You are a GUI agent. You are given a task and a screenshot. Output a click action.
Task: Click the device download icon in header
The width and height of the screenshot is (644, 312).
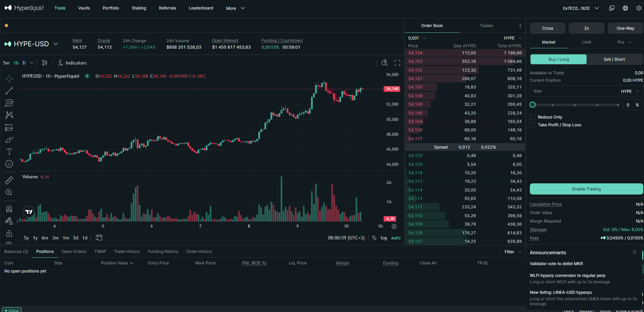[612, 8]
